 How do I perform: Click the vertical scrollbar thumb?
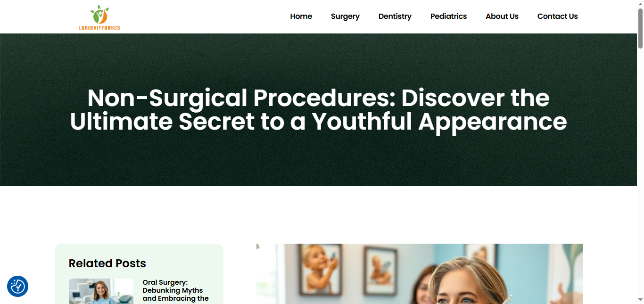coord(640,27)
